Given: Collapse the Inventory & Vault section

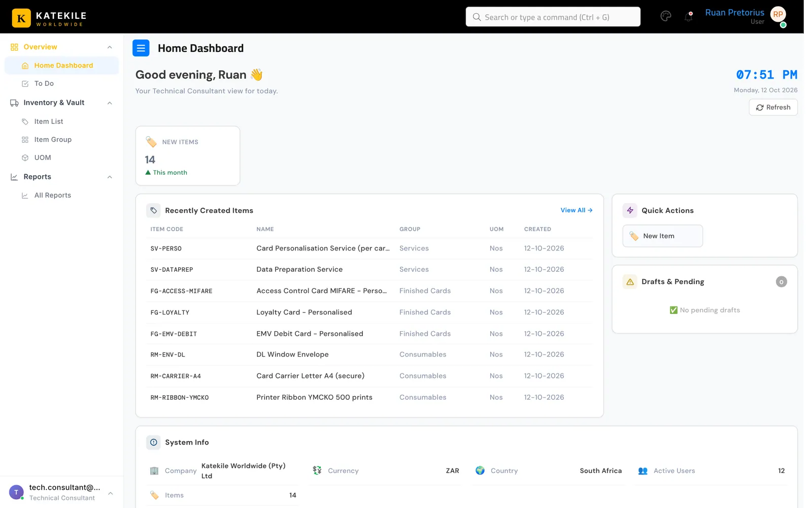Looking at the screenshot, I should pyautogui.click(x=110, y=103).
